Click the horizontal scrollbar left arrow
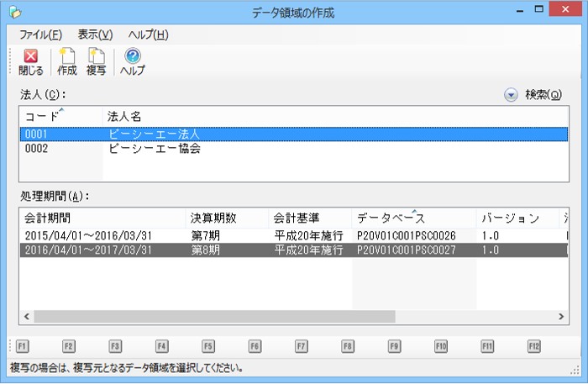Viewport: 588px width, 384px height. (25, 317)
